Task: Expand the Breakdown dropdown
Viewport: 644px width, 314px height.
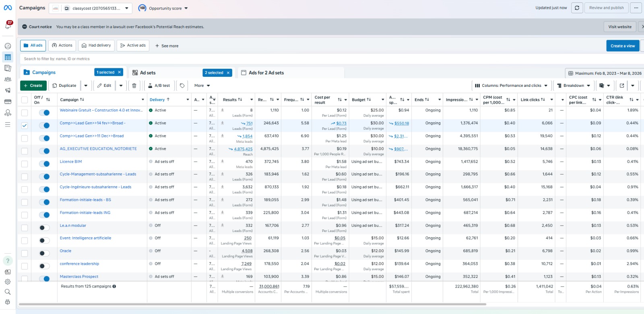Action: pos(573,86)
